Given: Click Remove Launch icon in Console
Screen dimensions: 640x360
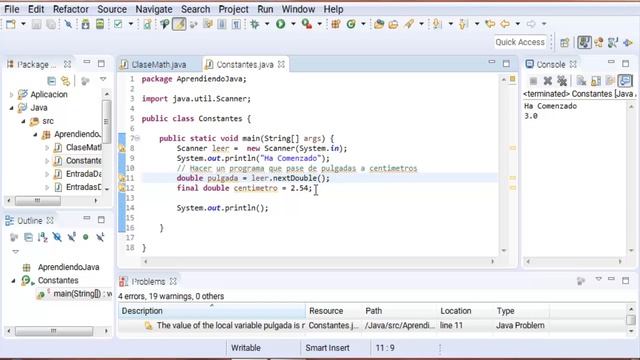Looking at the screenshot, I should (548, 81).
